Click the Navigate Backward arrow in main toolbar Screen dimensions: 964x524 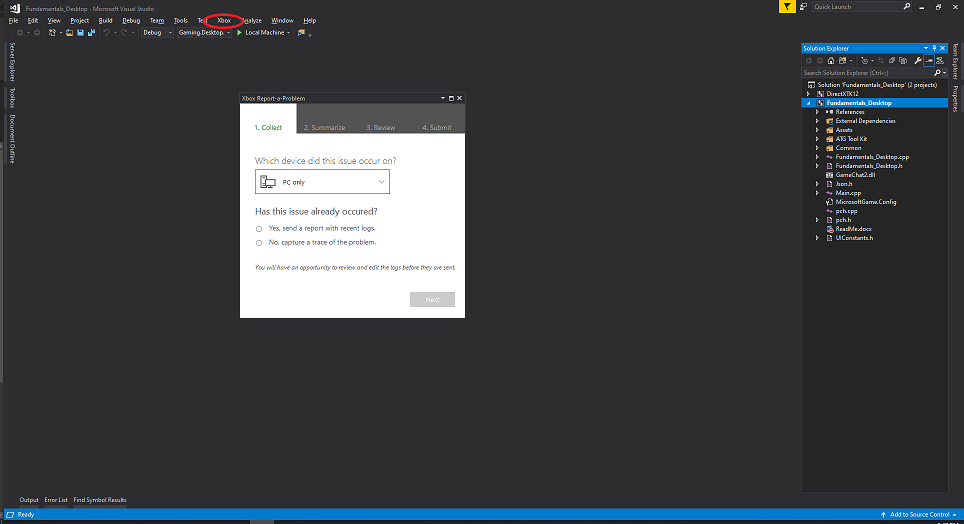coord(20,33)
